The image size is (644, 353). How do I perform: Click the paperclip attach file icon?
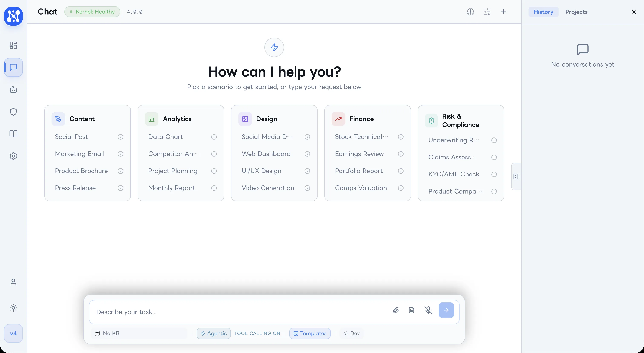[396, 310]
